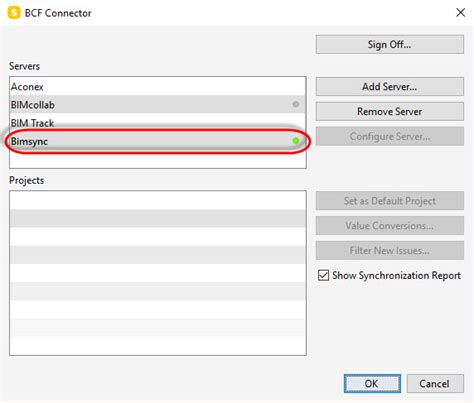This screenshot has height=403, width=474.
Task: Click the Sign Off button
Action: point(390,44)
